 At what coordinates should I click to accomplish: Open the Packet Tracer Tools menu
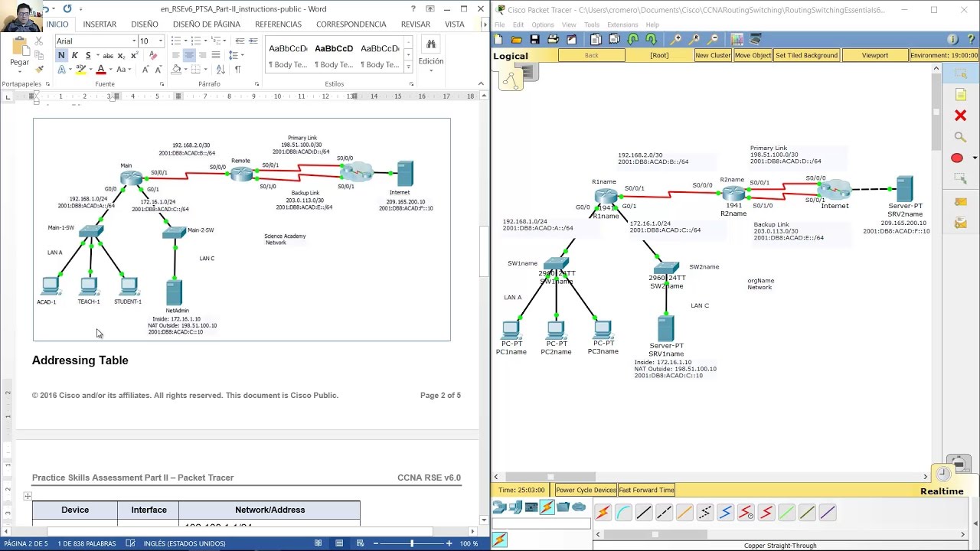coord(592,24)
